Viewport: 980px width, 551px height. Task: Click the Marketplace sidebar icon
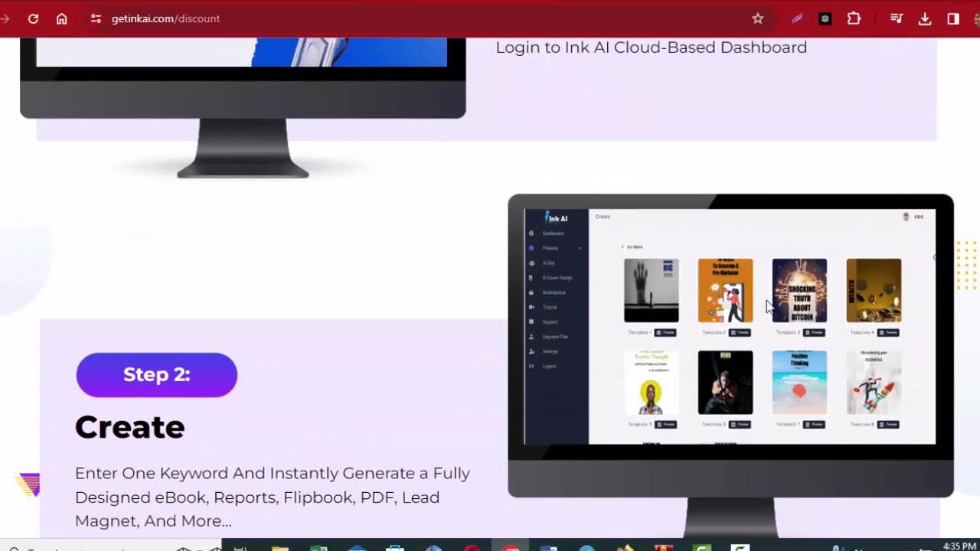pyautogui.click(x=531, y=292)
